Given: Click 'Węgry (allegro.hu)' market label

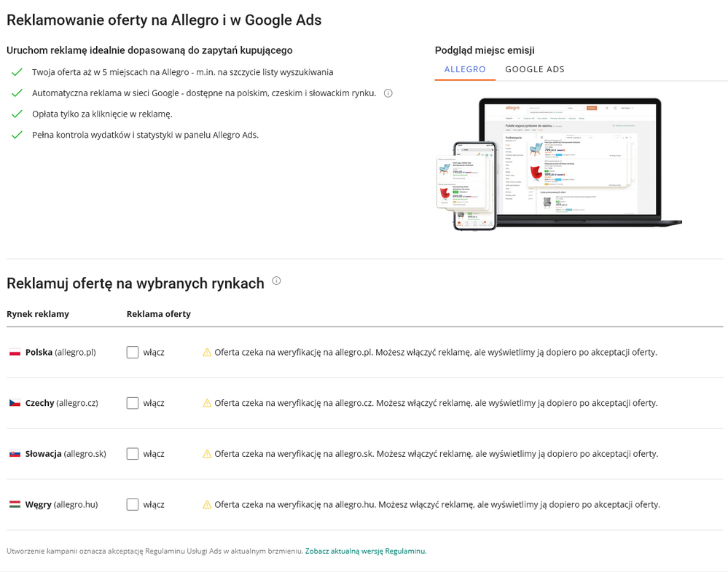Looking at the screenshot, I should click(x=62, y=504).
